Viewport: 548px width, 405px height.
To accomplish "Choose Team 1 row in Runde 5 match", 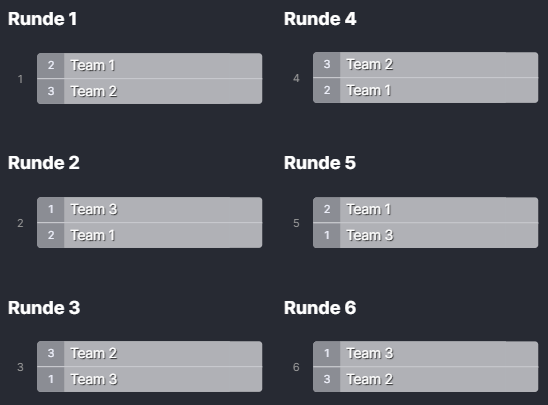I will coord(426,210).
